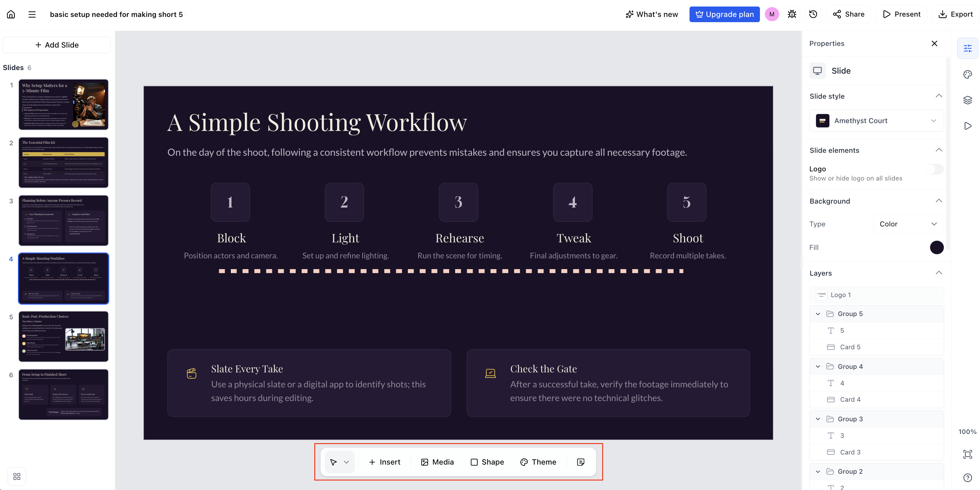Click the Slate Every Take heading
This screenshot has width=980, height=490.
247,369
